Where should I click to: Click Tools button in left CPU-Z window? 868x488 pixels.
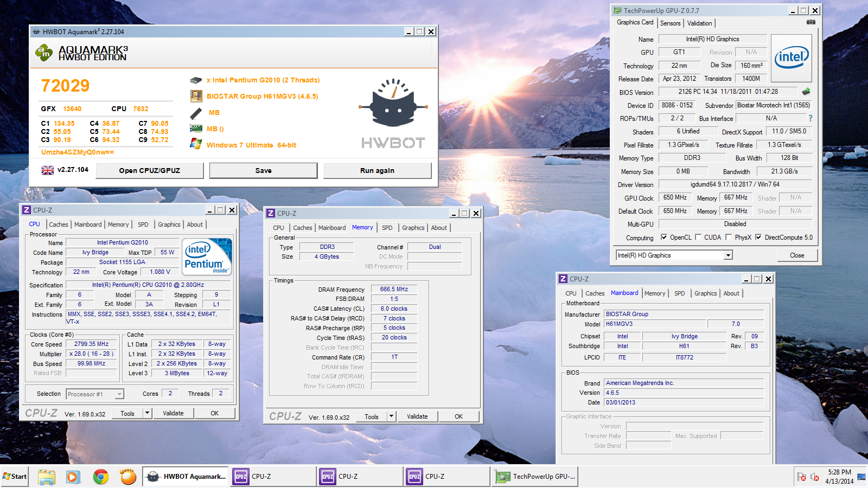(x=127, y=413)
